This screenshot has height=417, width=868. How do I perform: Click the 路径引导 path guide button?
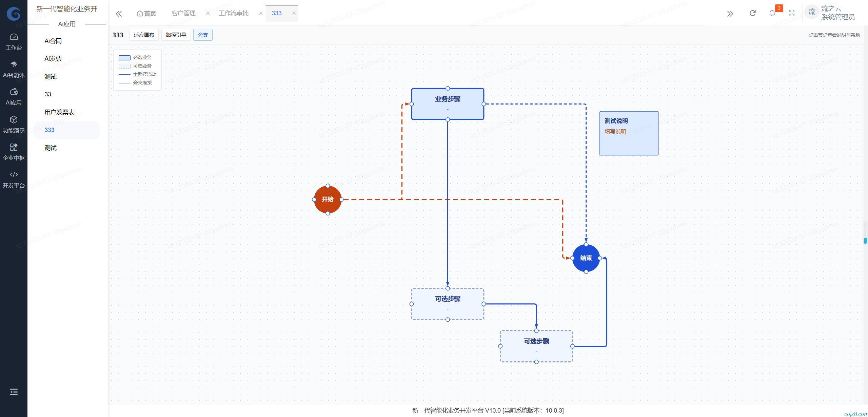176,35
